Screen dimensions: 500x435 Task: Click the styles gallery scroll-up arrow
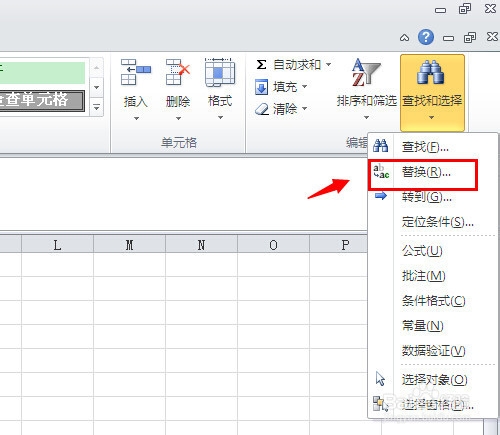[96, 68]
